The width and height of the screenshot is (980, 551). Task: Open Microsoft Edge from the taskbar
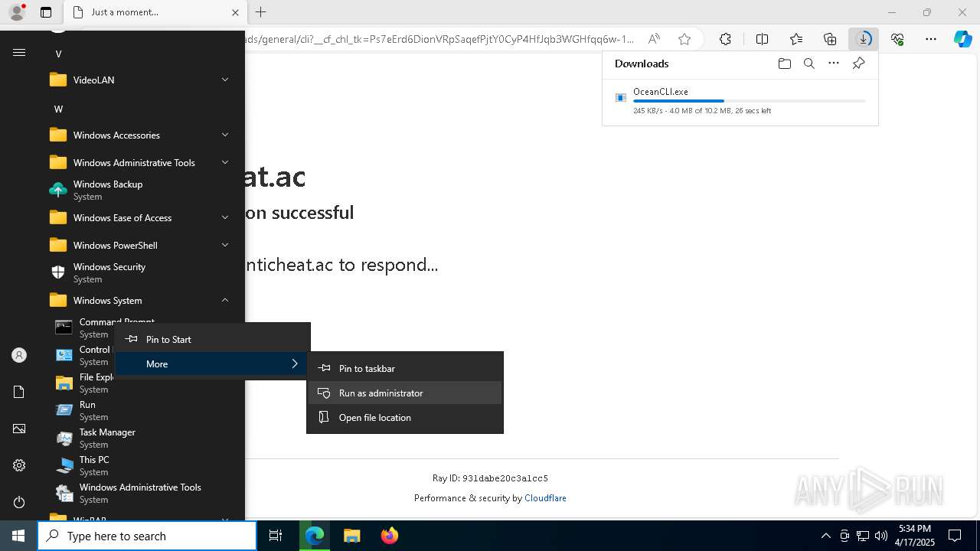coord(315,536)
